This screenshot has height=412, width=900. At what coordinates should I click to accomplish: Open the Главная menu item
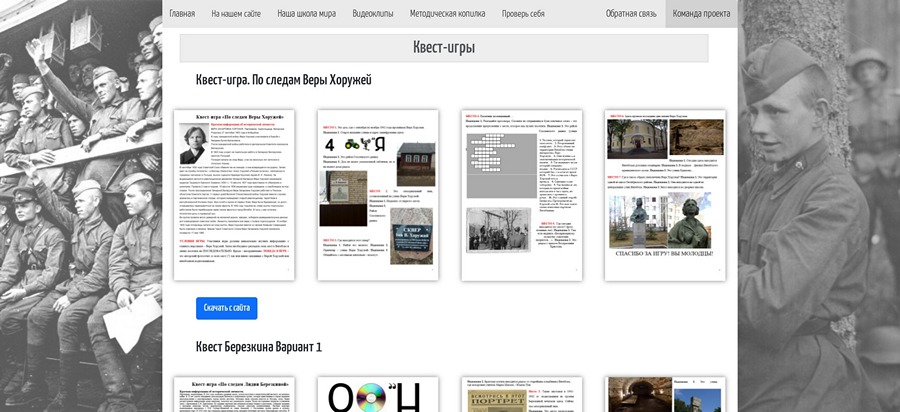click(x=182, y=14)
